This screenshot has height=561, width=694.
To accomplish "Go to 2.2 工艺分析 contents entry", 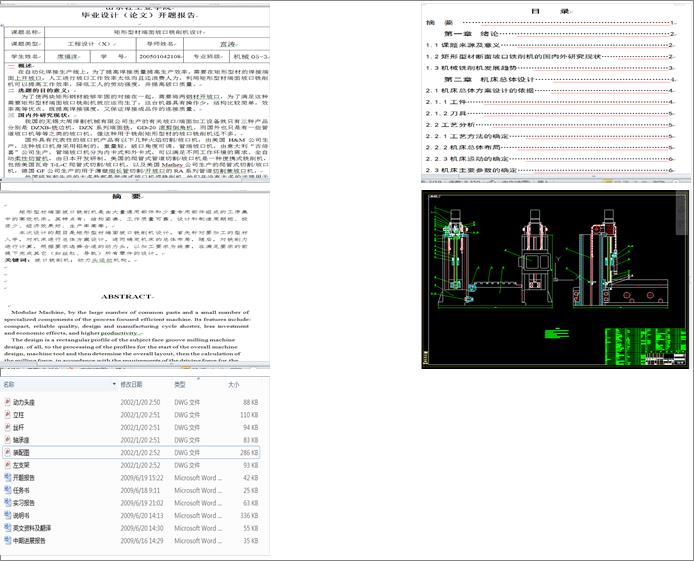I will click(x=450, y=125).
